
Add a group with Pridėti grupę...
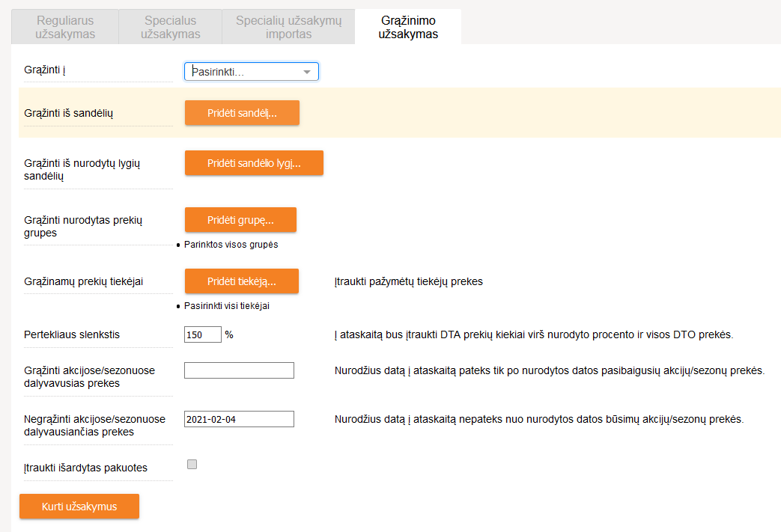coord(240,220)
